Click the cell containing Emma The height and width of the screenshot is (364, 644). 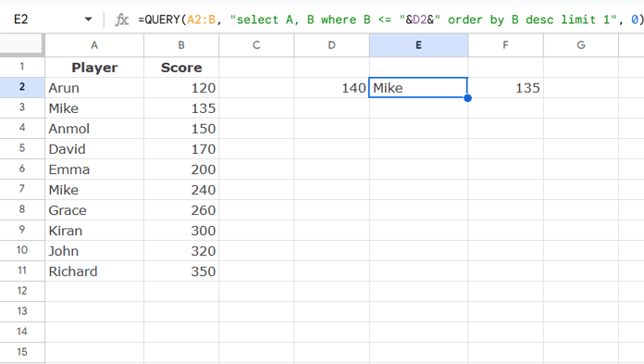(x=94, y=169)
